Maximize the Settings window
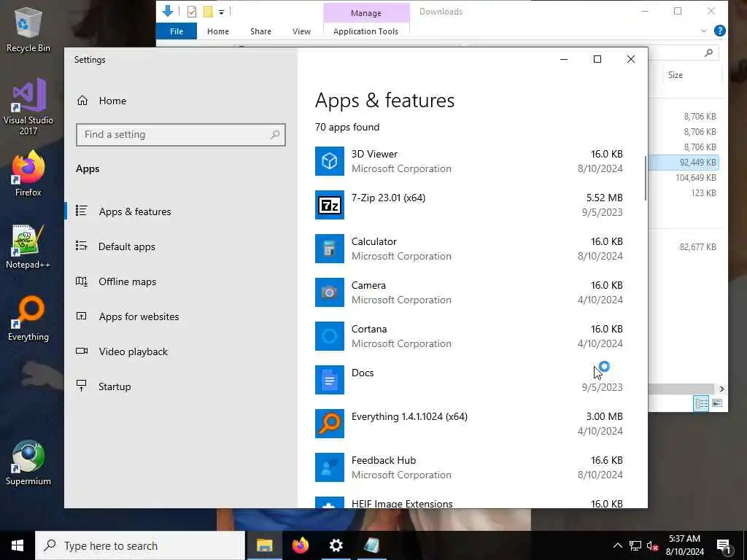The image size is (747, 560). click(x=597, y=59)
